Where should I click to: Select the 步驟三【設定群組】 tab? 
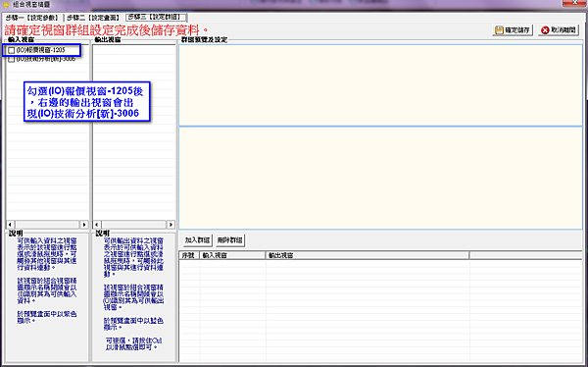156,17
